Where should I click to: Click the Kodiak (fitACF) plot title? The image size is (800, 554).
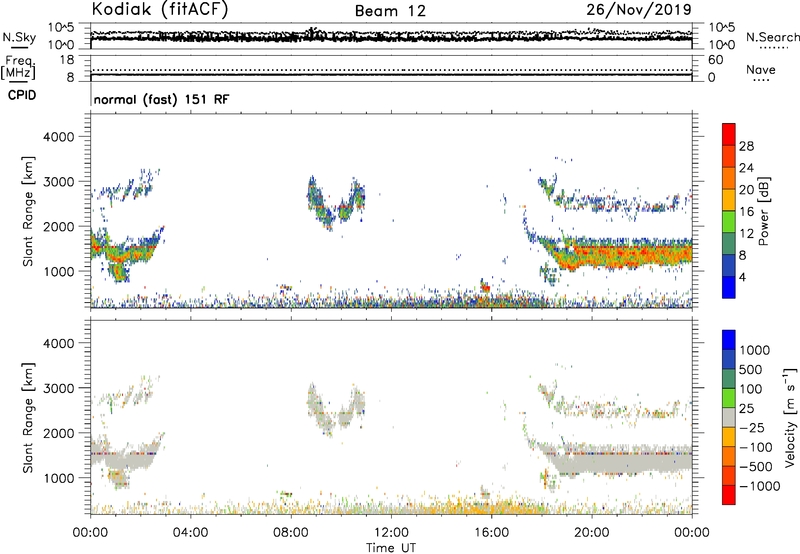click(160, 9)
